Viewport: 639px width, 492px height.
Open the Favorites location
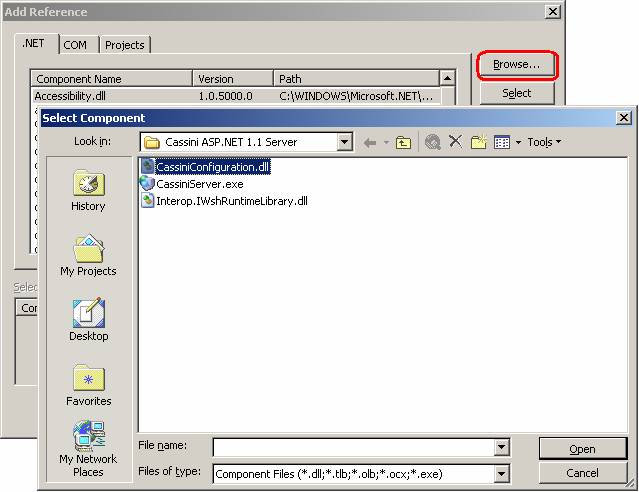[x=88, y=386]
